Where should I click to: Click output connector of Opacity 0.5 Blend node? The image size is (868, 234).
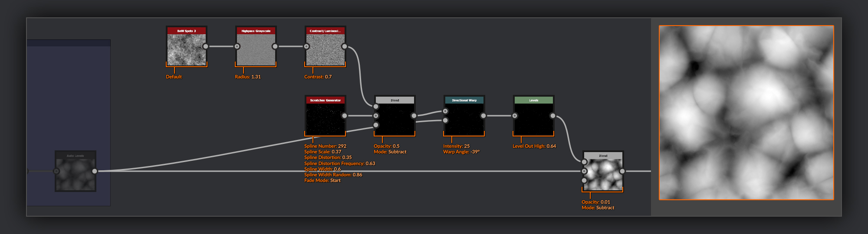click(414, 116)
